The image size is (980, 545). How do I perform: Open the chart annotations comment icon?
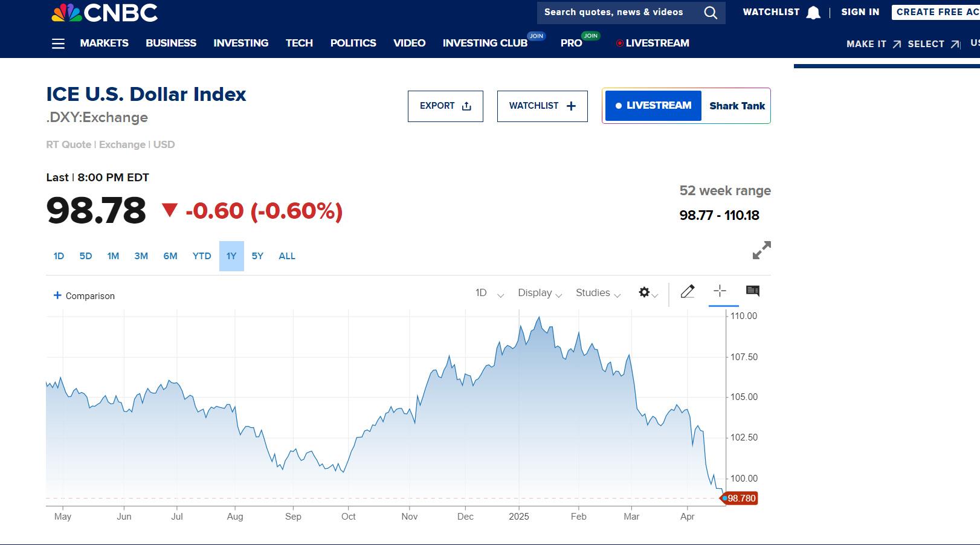752,291
